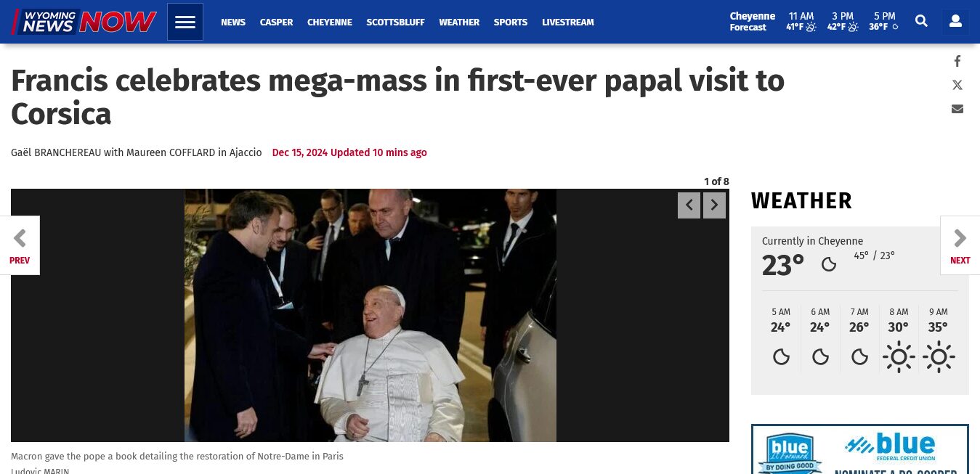Screen dimensions: 980x474
Task: Click the search magnifier icon
Action: click(921, 22)
